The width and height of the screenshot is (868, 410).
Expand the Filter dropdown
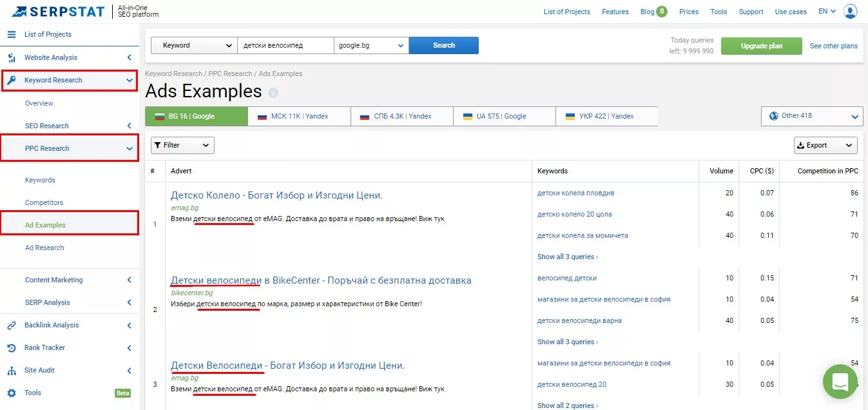tap(182, 145)
